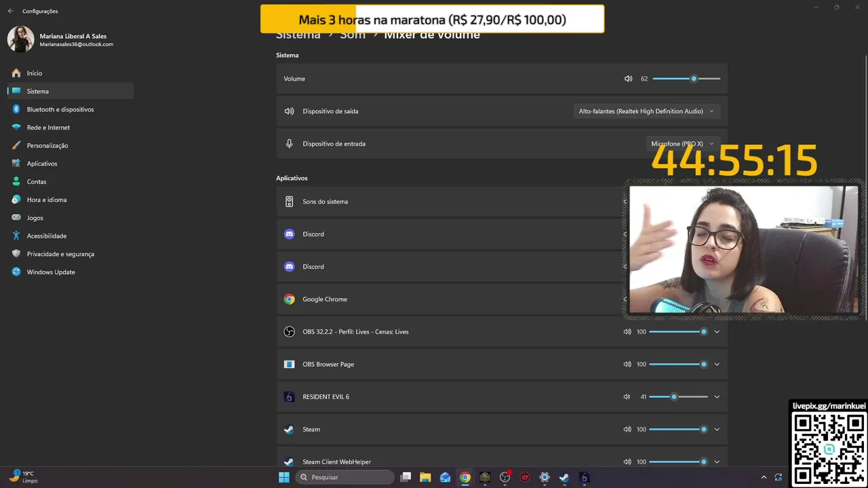Screen dimensions: 868x488
Task: Open OBS Studio from the taskbar
Action: 505,477
